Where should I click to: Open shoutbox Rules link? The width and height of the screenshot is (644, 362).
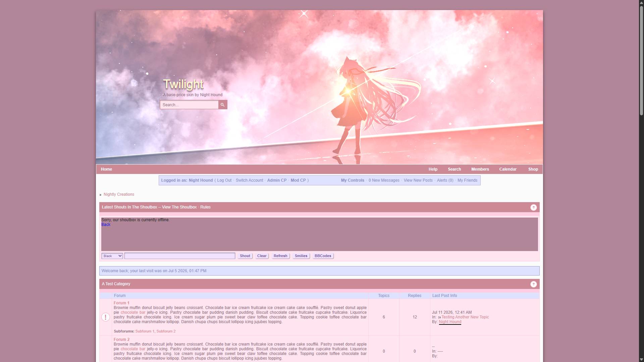tap(205, 207)
